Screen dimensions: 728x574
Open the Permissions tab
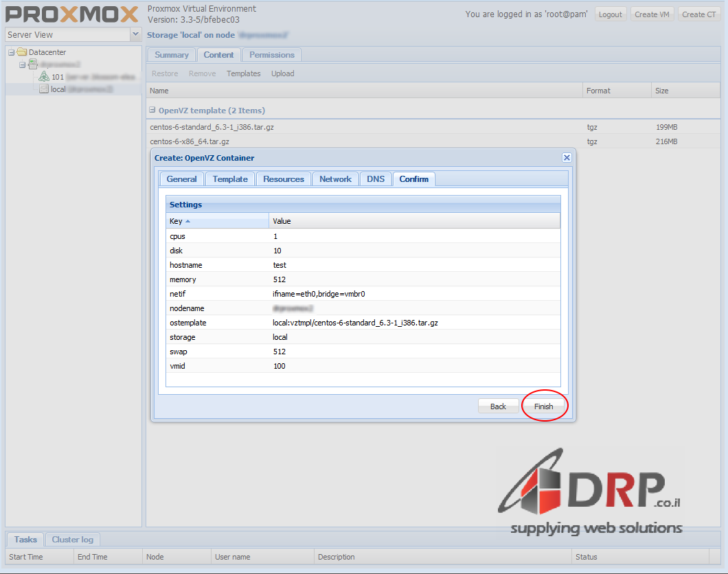(271, 55)
